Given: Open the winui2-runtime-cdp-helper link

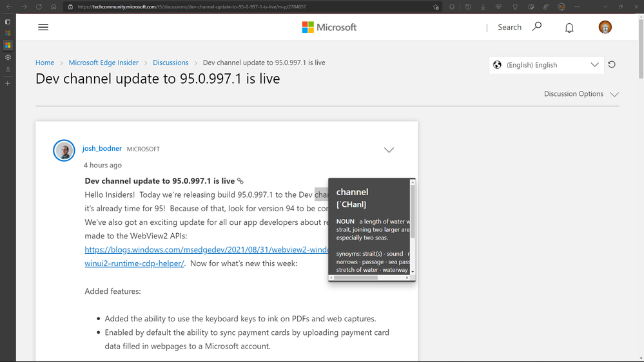Looking at the screenshot, I should [134, 263].
